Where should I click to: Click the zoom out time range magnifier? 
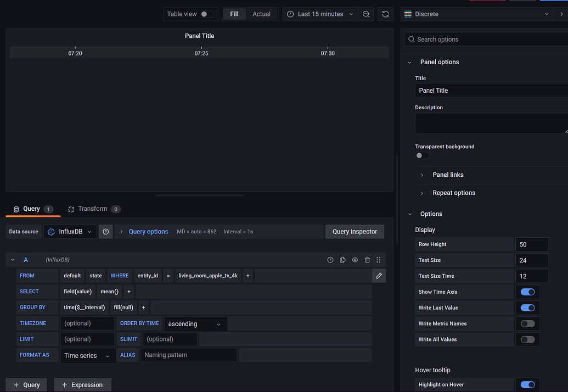366,14
